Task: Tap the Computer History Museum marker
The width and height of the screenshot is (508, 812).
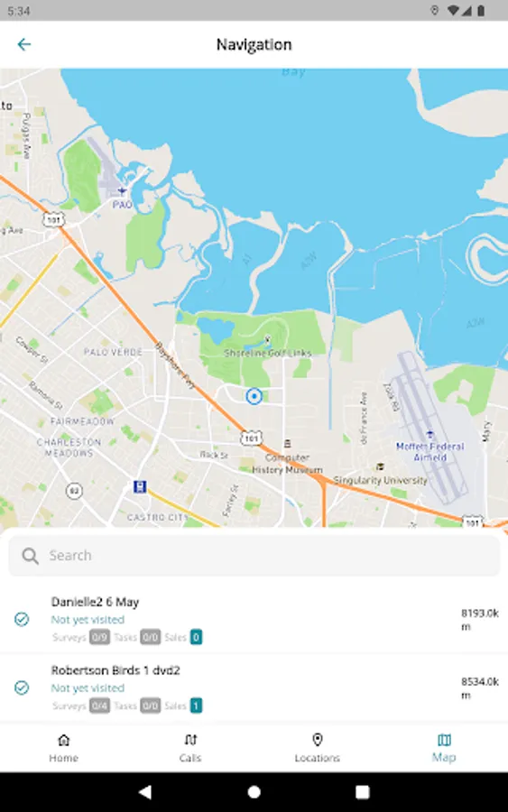Action: 288,444
